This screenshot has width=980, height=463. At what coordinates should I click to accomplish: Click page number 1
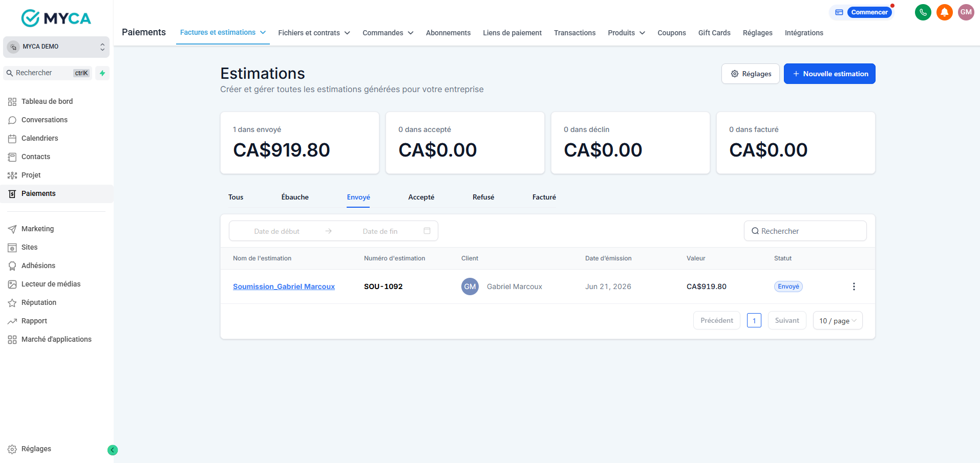[x=754, y=321]
